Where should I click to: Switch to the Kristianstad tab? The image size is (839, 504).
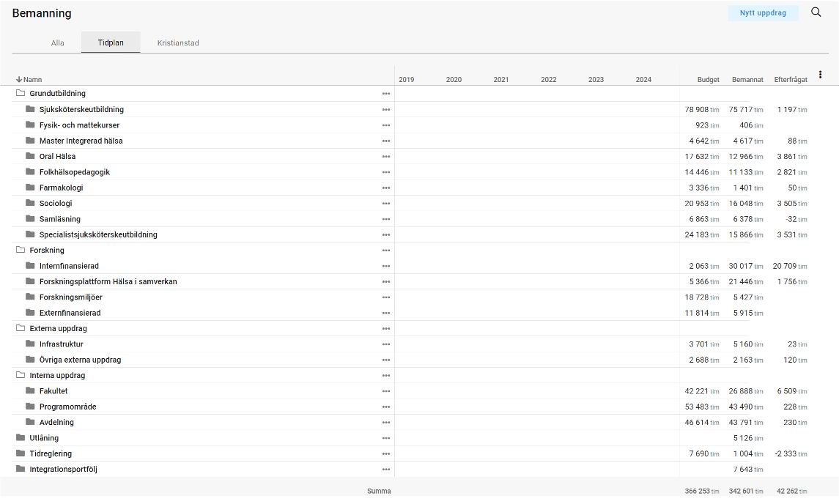click(x=178, y=43)
